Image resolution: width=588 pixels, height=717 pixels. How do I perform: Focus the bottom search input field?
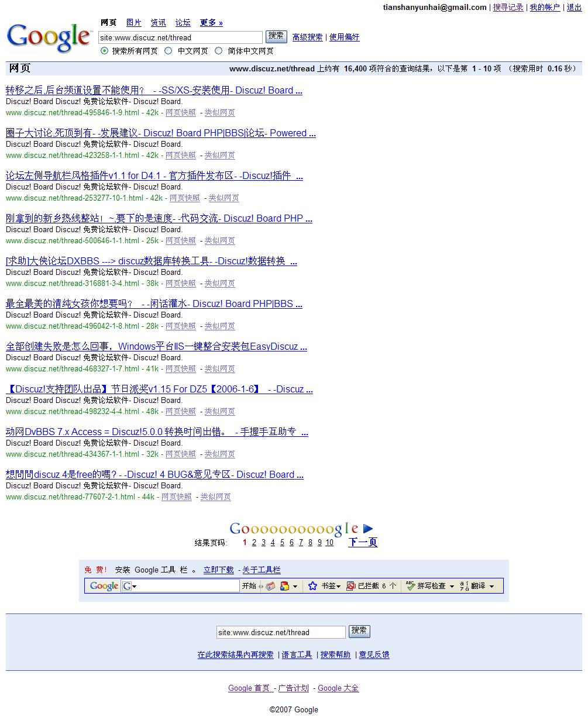(x=281, y=632)
